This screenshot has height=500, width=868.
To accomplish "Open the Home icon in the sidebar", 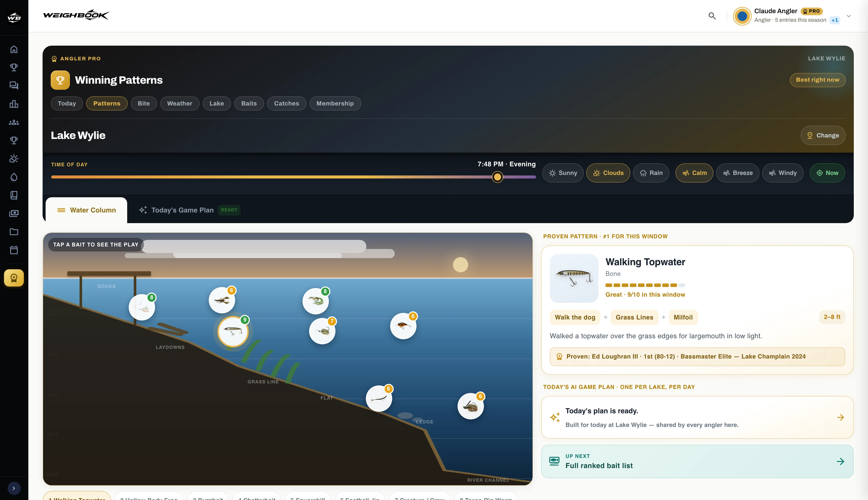I will pos(14,49).
